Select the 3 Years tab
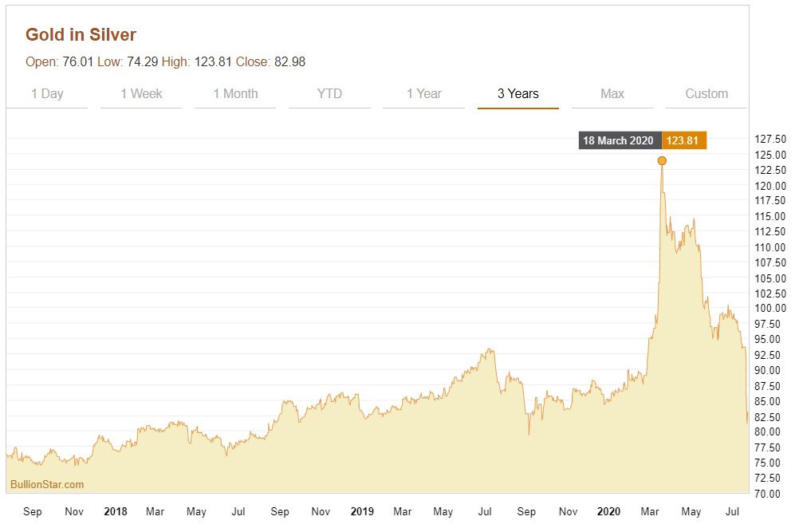The width and height of the screenshot is (799, 532). (x=518, y=94)
